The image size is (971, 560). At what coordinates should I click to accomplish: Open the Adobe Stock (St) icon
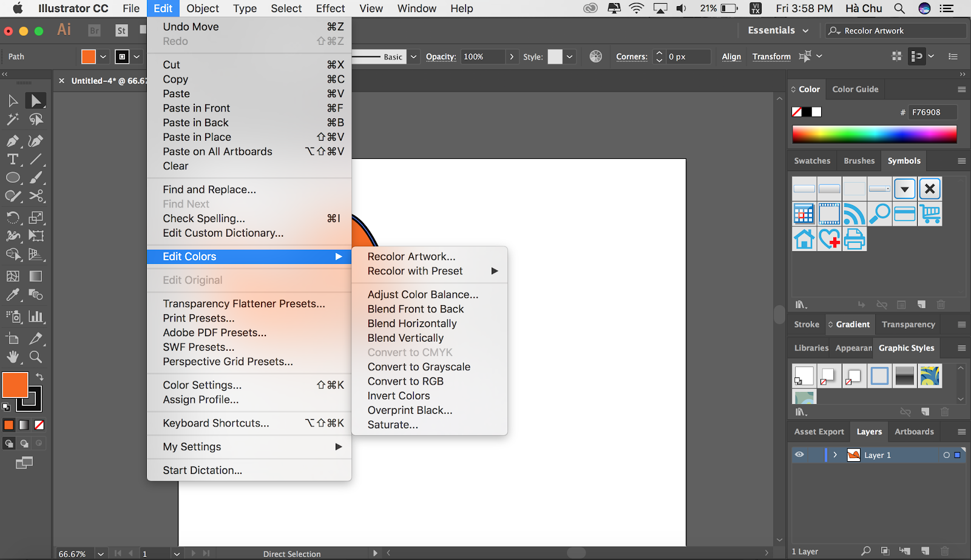click(121, 30)
